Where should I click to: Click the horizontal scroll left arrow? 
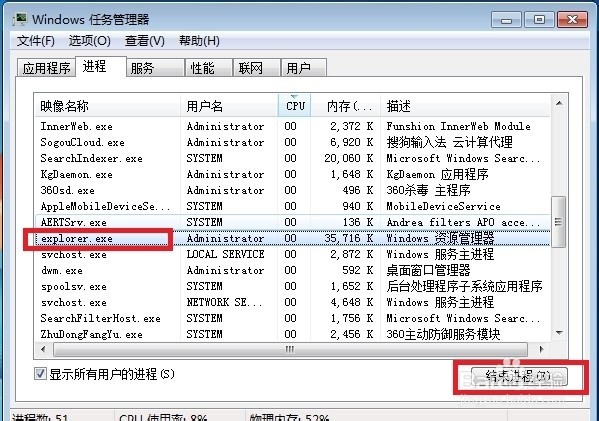[43, 349]
